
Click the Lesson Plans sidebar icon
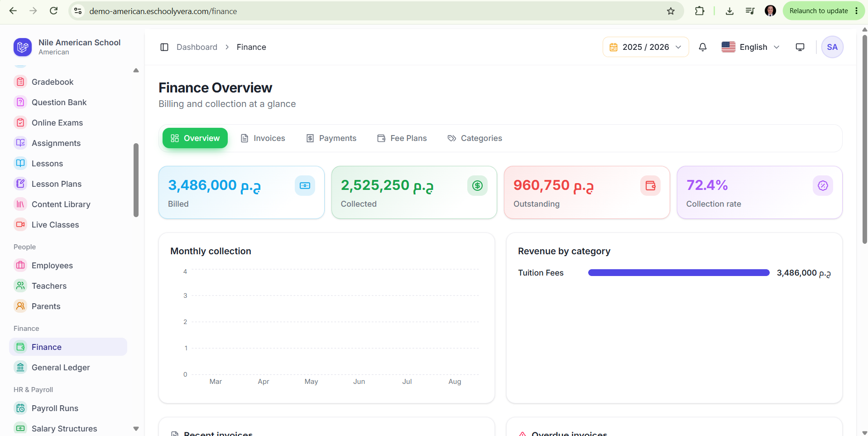(20, 184)
